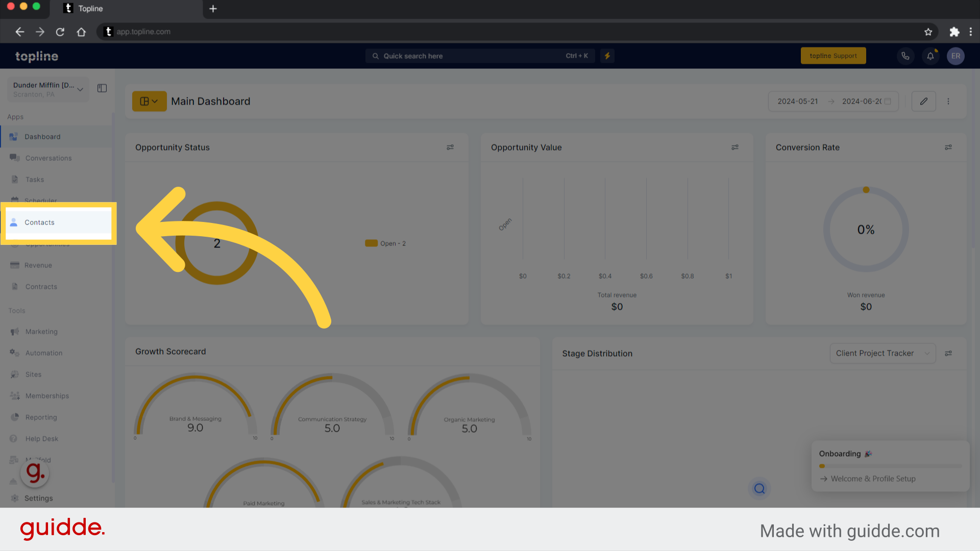Open Conversion Rate widget filter settings
Viewport: 980px width, 551px height.
[x=948, y=147]
